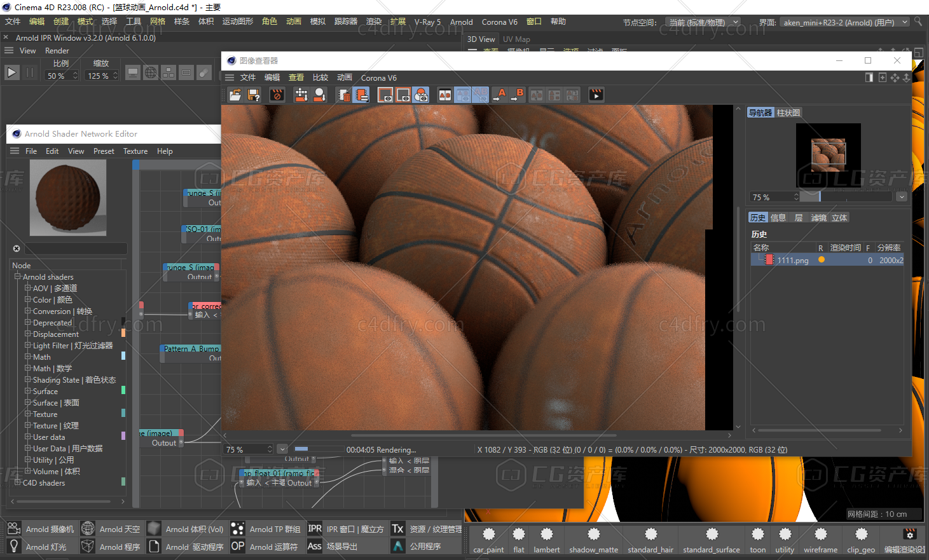Click the save image icon in Picture Viewer toolbar

(x=254, y=95)
